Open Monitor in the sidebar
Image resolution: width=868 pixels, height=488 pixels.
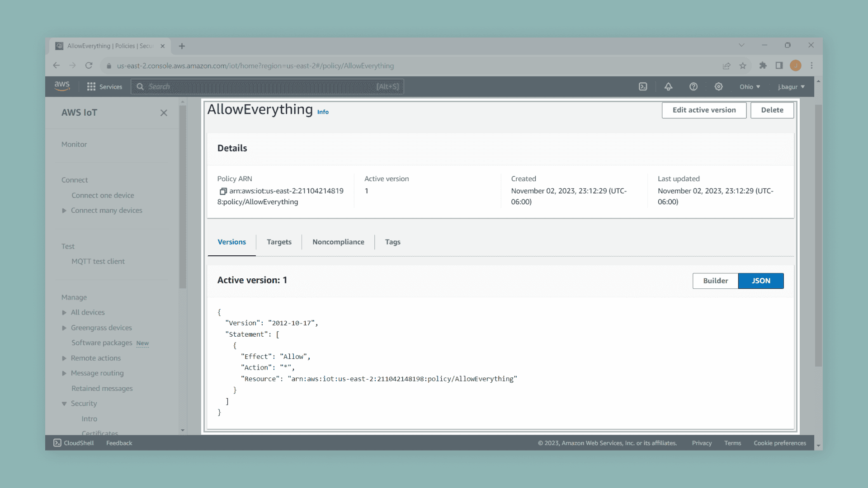(74, 145)
